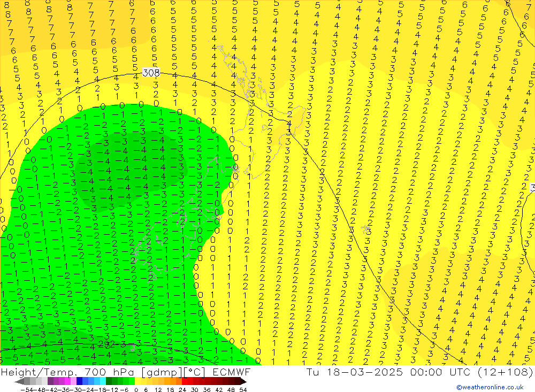Image resolution: width=535 pixels, height=392 pixels.
Task: Select the dark green legend swatch above -12
Action: (109, 381)
